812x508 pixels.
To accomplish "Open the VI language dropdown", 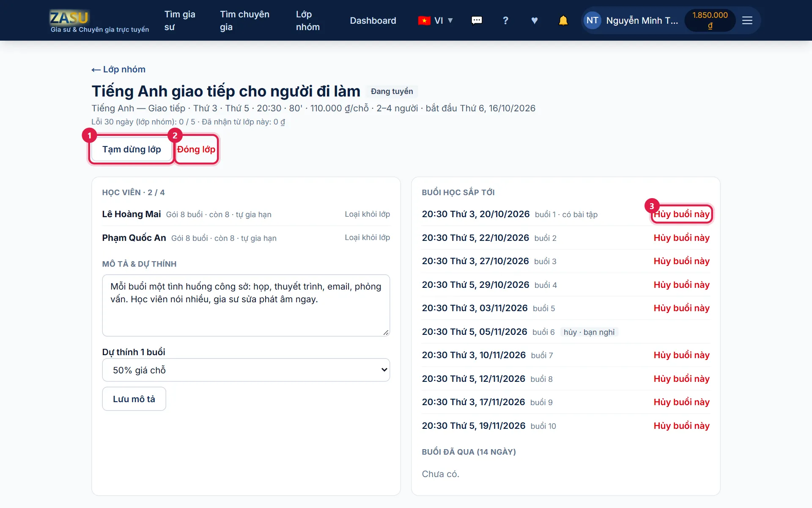I will click(435, 20).
